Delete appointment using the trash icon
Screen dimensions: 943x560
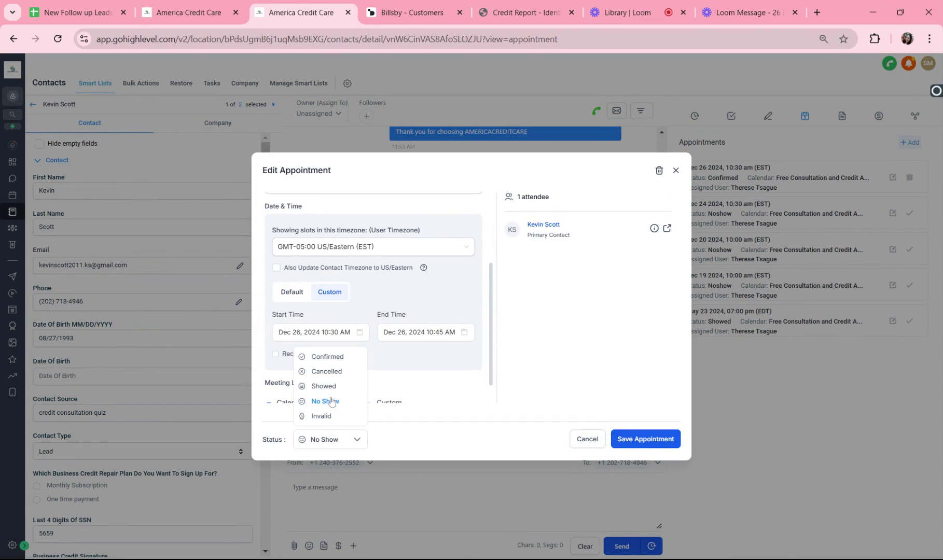click(x=659, y=170)
